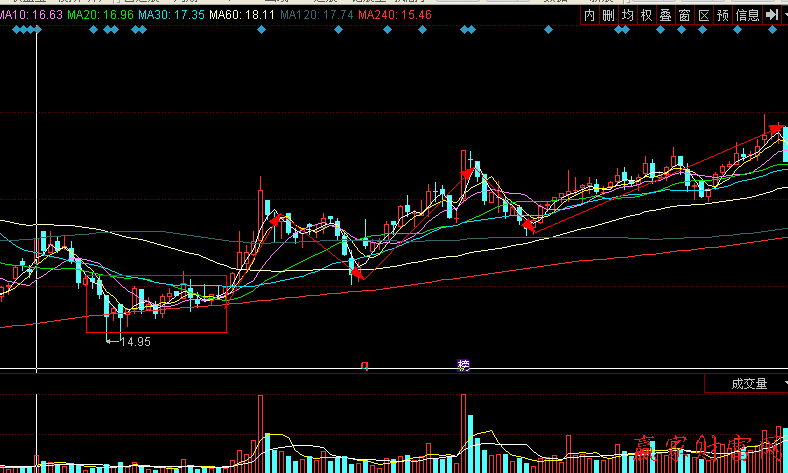Toggle the 均 moving average lines button

point(627,16)
